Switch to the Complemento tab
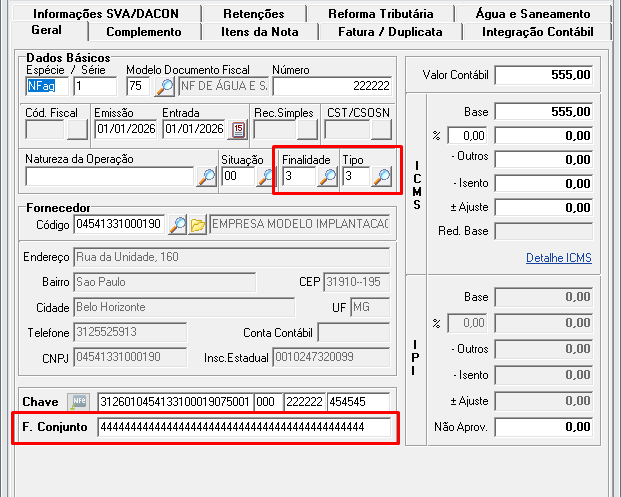 pos(144,32)
